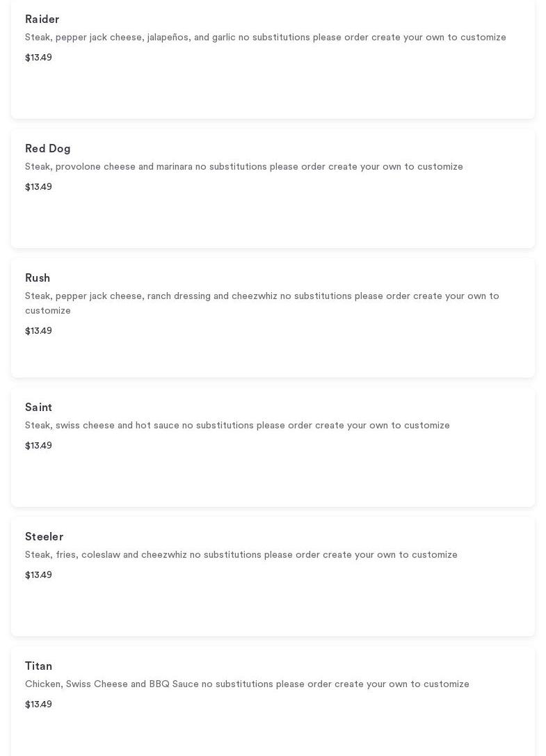Screen dimensions: 546x756
Task: Open the Saint menu item title
Action: (x=39, y=408)
